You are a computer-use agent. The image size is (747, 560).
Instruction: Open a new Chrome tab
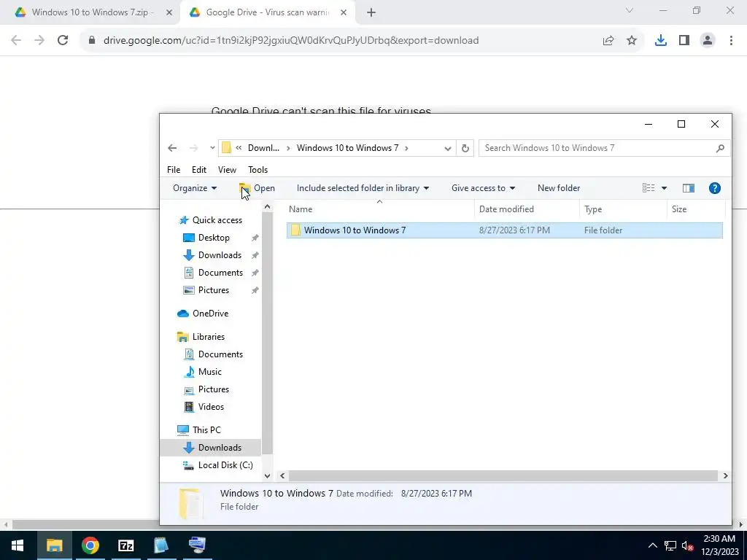click(x=371, y=13)
